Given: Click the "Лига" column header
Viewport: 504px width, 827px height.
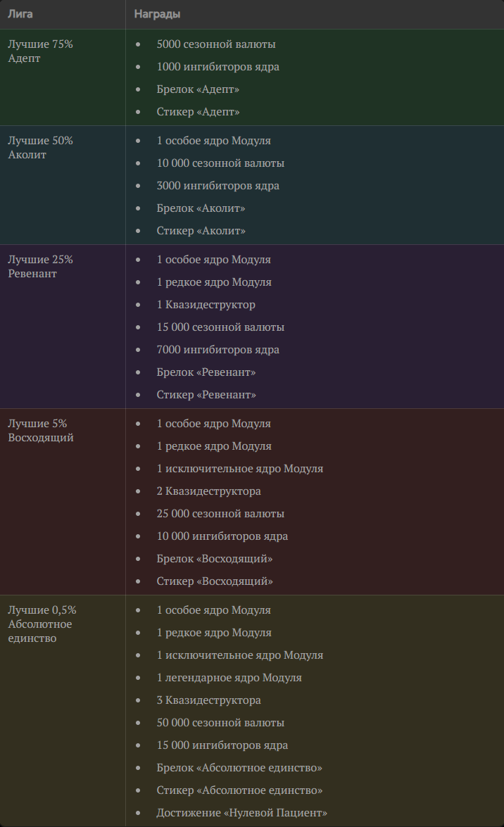Looking at the screenshot, I should click(20, 14).
